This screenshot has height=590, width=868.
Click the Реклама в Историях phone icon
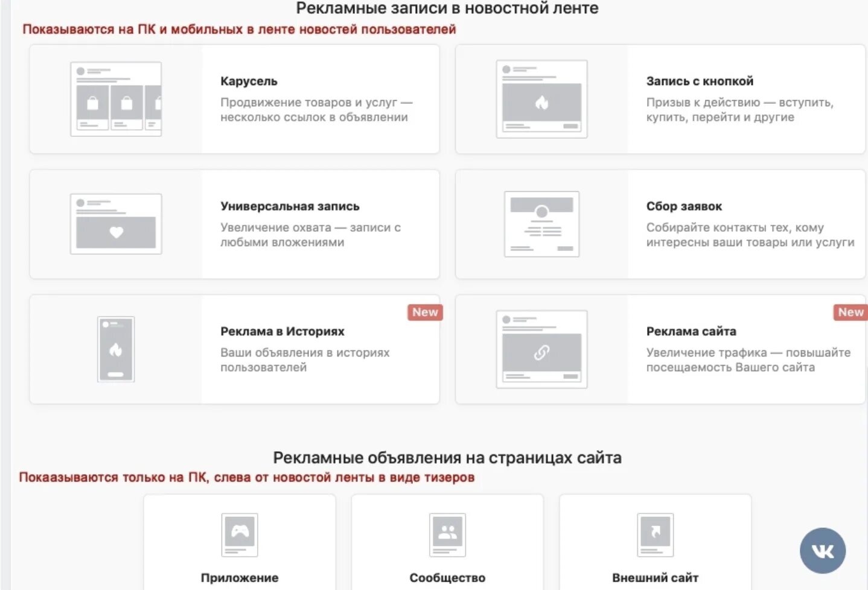coord(116,349)
